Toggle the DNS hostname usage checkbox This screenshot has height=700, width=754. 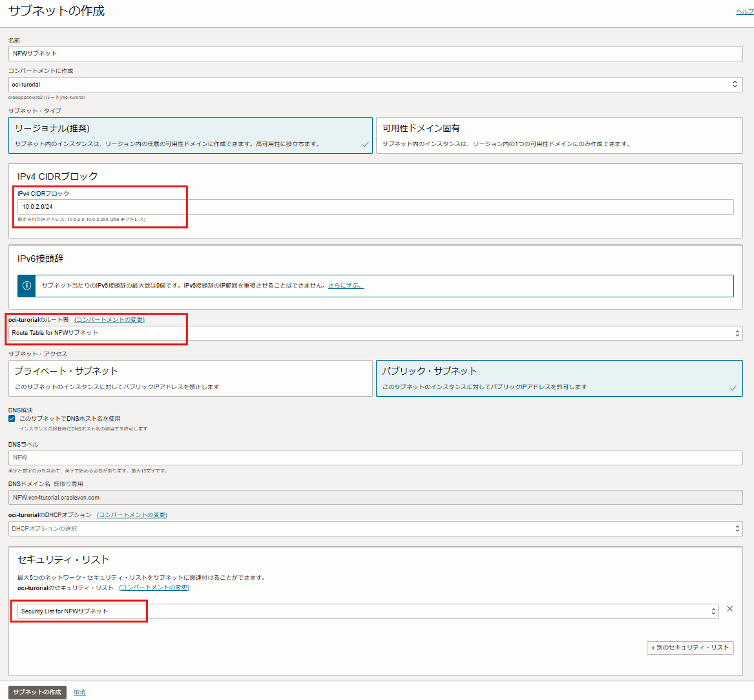click(x=12, y=418)
